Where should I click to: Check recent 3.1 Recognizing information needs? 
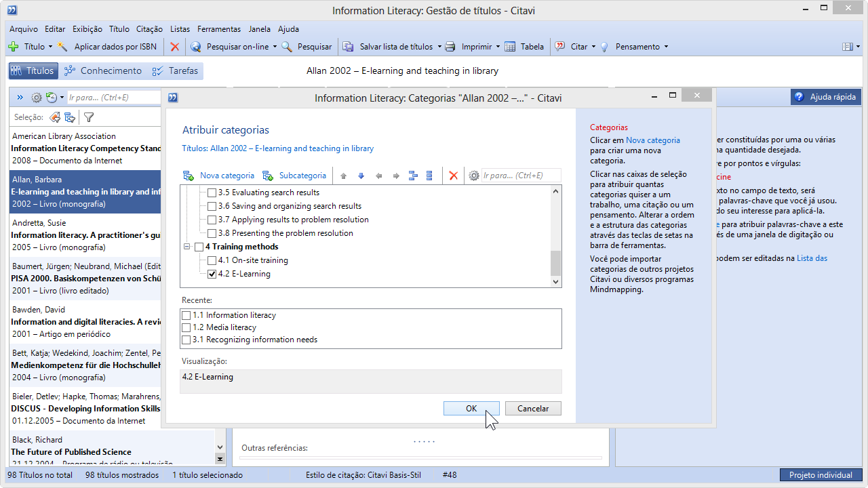click(186, 340)
